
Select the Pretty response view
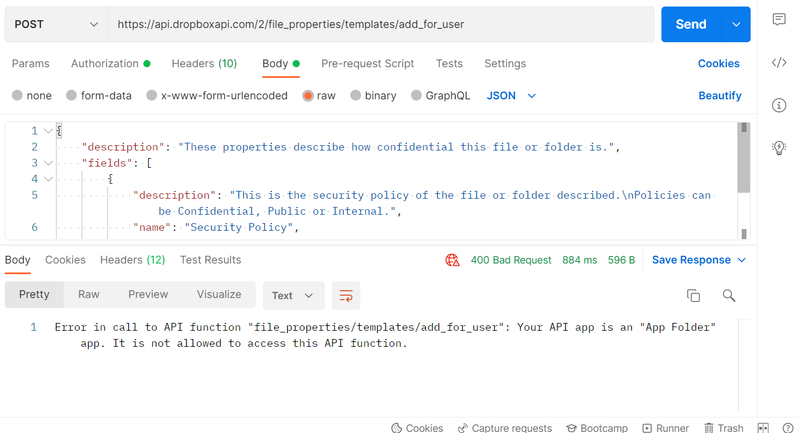point(34,294)
